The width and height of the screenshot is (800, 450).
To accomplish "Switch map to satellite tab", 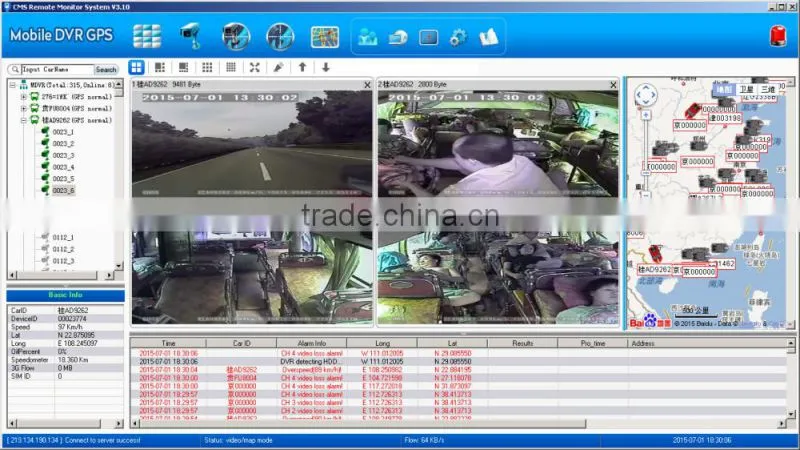I will tap(746, 90).
